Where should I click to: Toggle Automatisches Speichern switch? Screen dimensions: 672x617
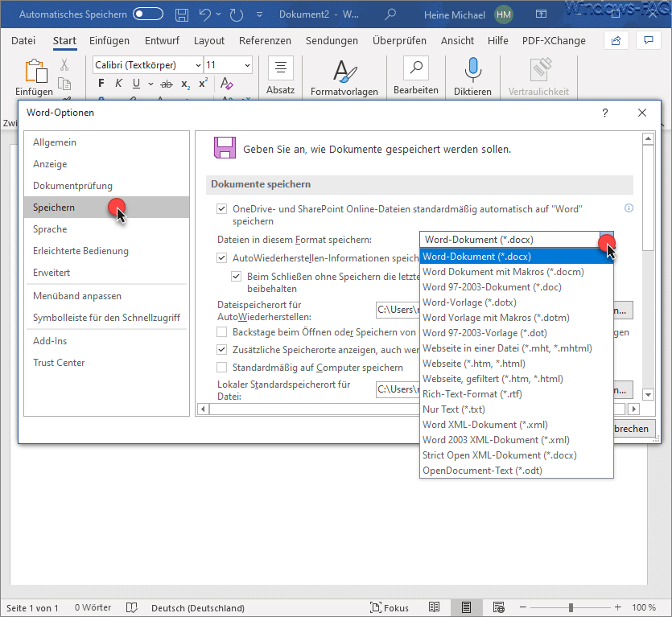(148, 14)
